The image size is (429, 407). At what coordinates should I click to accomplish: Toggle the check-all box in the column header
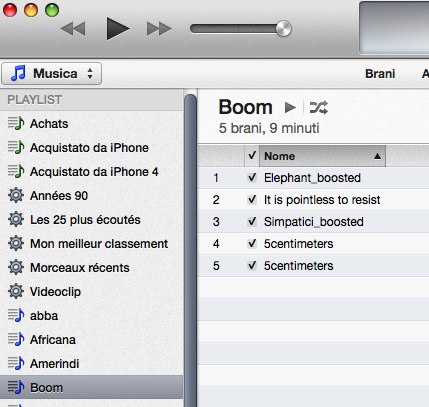coord(252,155)
